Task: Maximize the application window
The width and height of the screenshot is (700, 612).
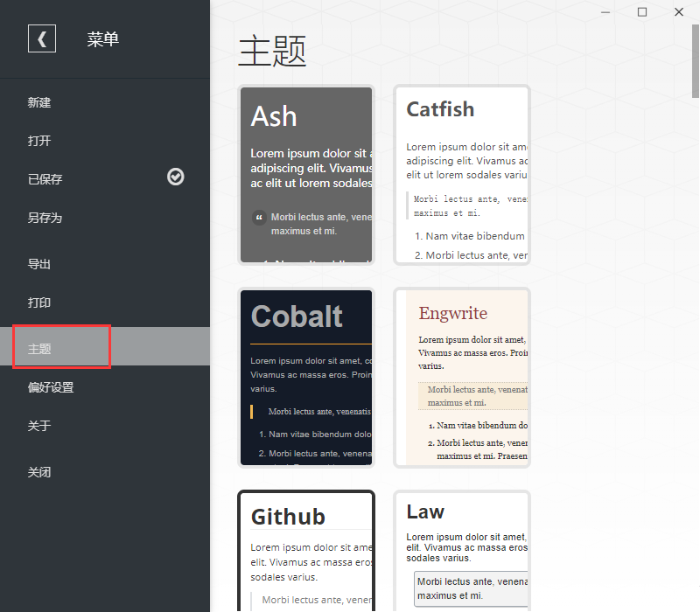Action: click(642, 12)
